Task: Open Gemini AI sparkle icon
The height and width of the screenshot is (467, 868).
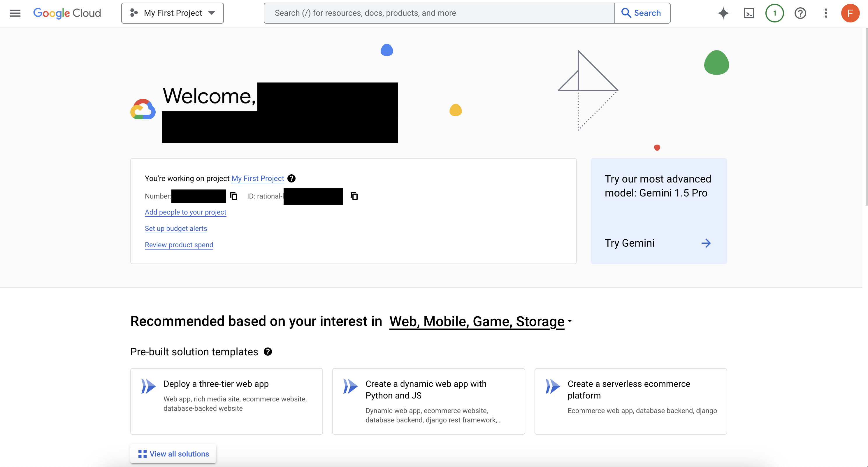Action: tap(723, 13)
